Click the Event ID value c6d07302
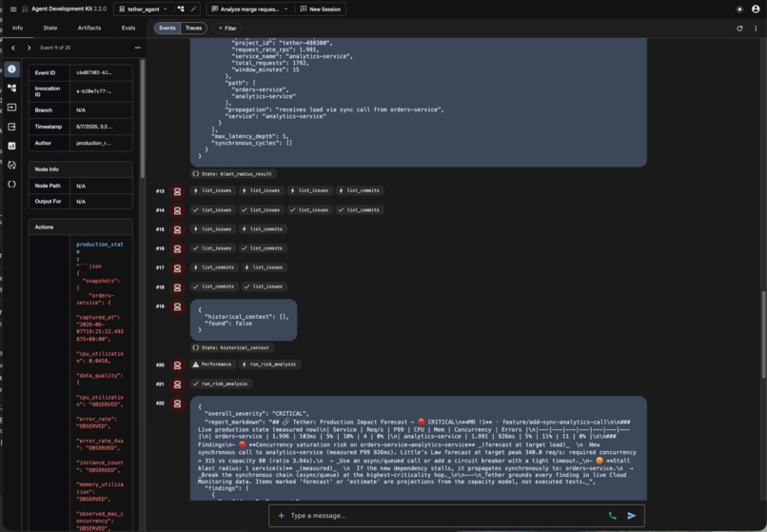This screenshot has height=532, width=767. pos(94,72)
